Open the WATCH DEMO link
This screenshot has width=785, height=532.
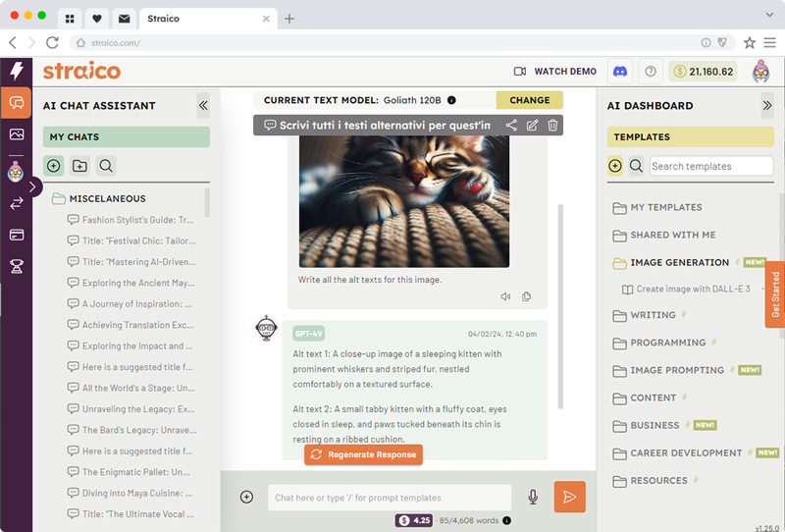(x=555, y=72)
